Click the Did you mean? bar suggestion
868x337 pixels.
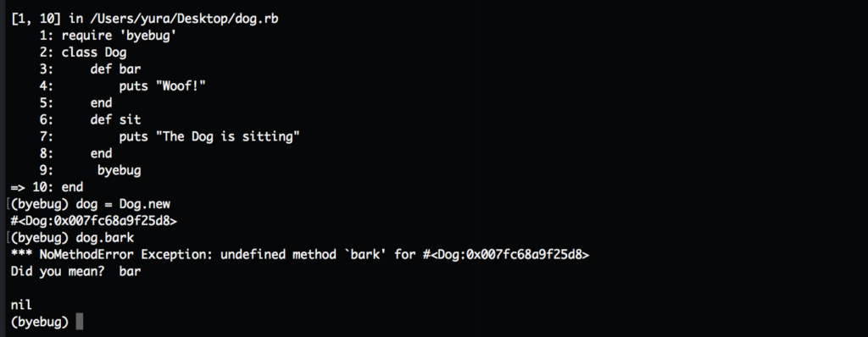click(x=75, y=272)
